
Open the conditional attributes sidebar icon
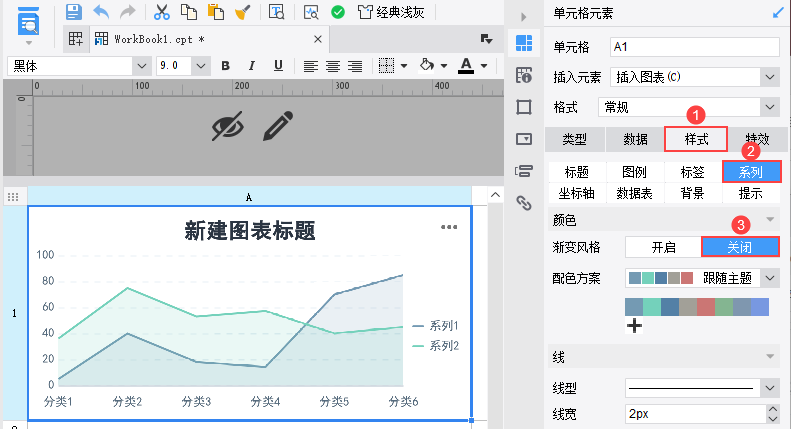524,171
